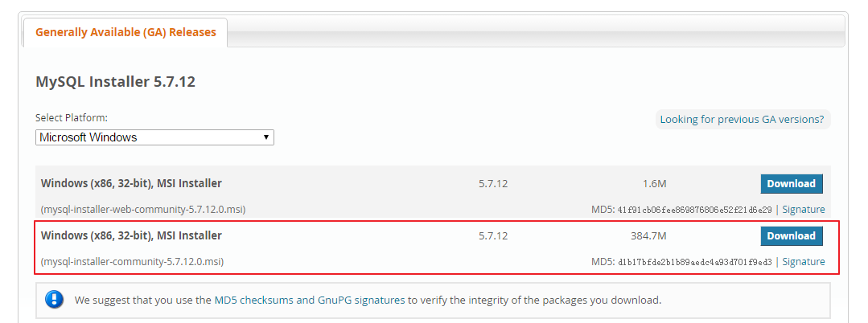Download the 384.7M community installer
The height and width of the screenshot is (323, 868).
(x=791, y=235)
